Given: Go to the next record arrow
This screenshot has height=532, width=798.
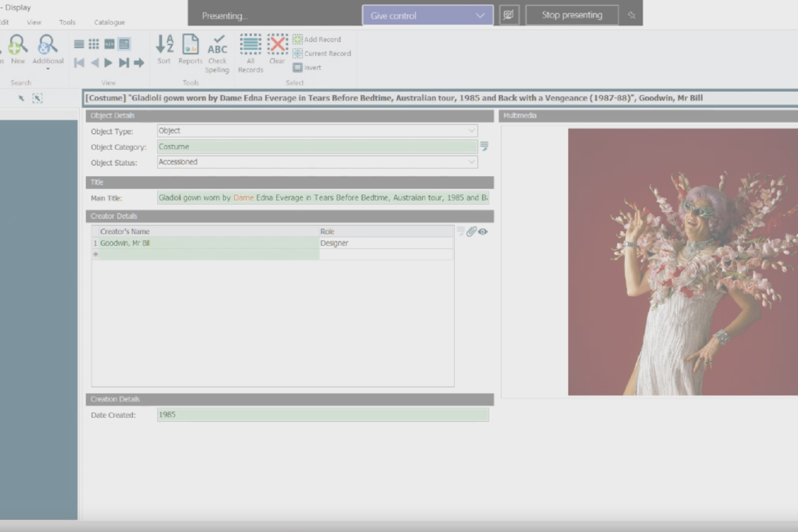Looking at the screenshot, I should tap(109, 63).
